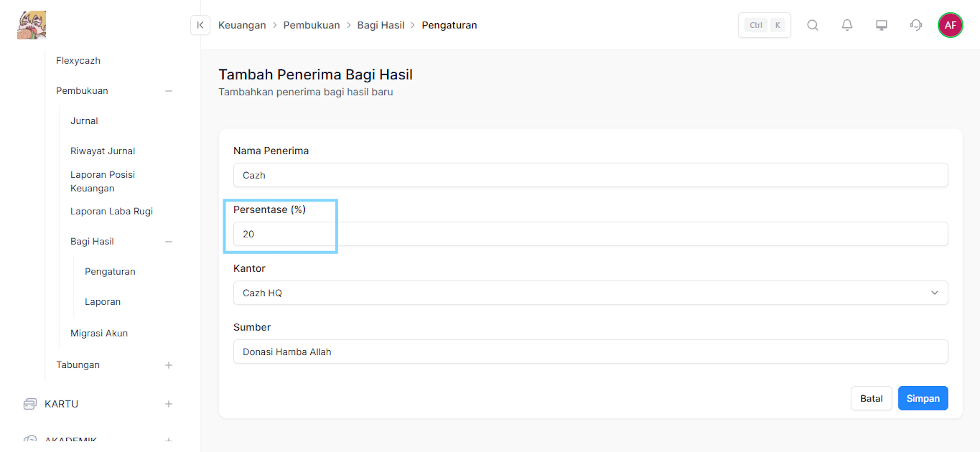Collapse the sidebar with the arrow icon
The image size is (980, 452).
[200, 25]
